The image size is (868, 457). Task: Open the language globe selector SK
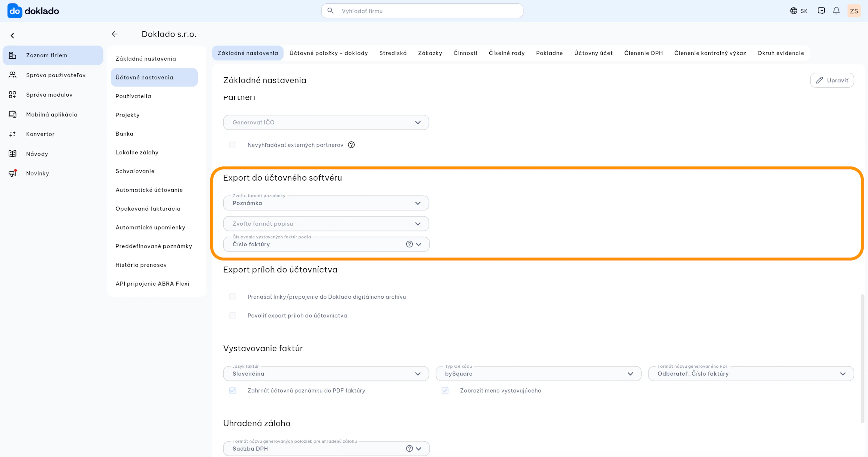pyautogui.click(x=799, y=11)
